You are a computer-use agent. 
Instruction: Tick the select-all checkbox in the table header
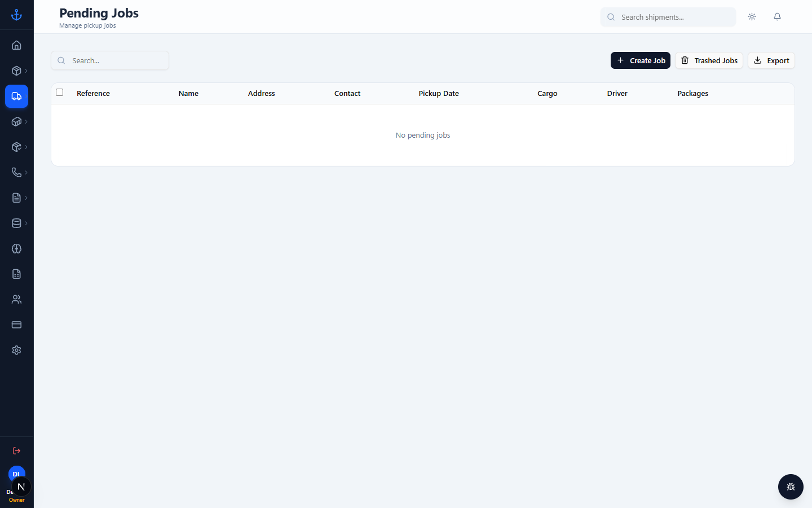[x=60, y=93]
